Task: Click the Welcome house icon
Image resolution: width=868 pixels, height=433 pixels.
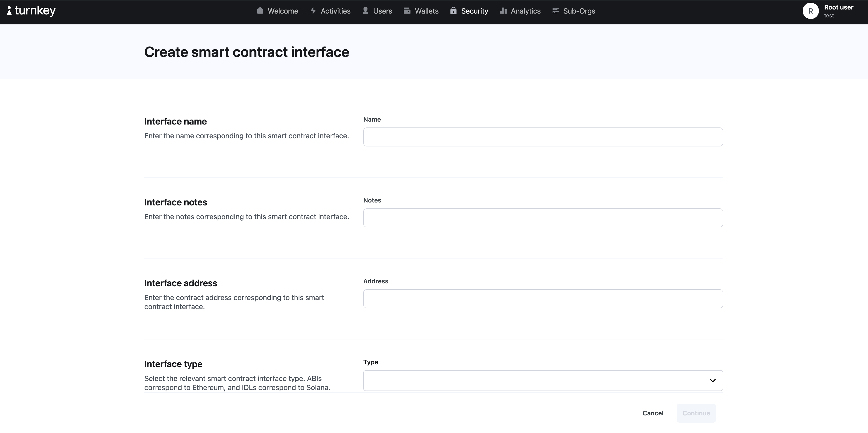Action: tap(260, 11)
